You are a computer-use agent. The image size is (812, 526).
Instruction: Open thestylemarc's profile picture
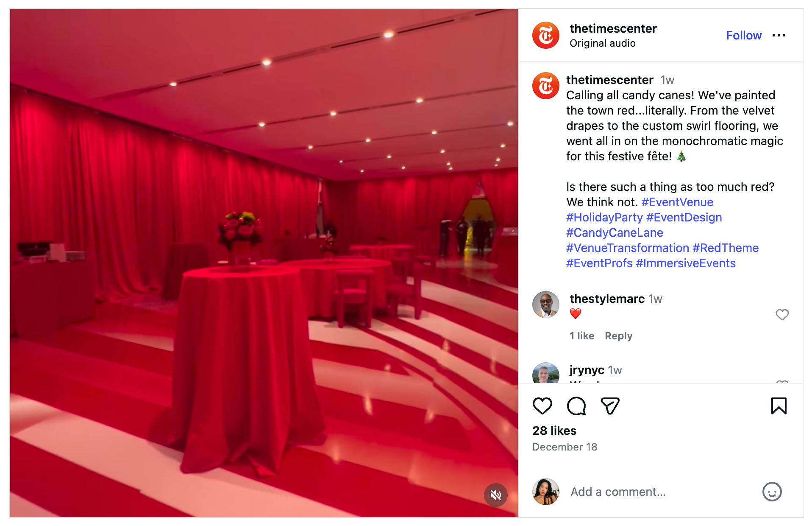point(546,305)
